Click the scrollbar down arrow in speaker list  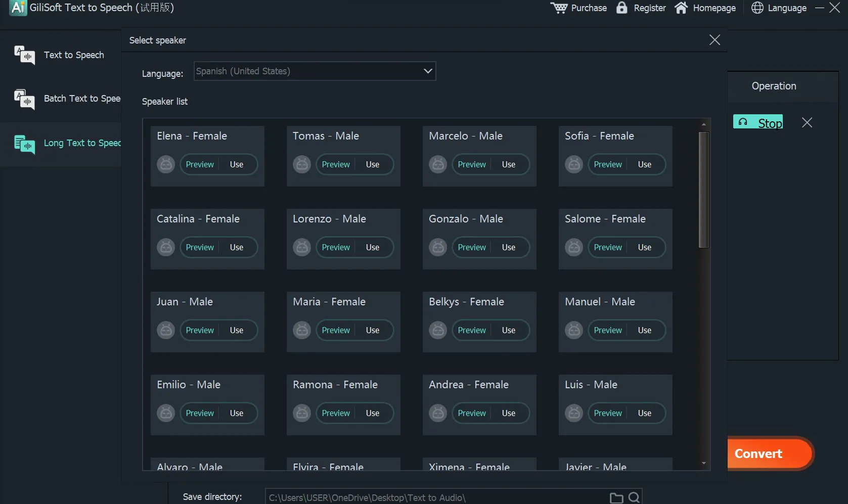704,463
